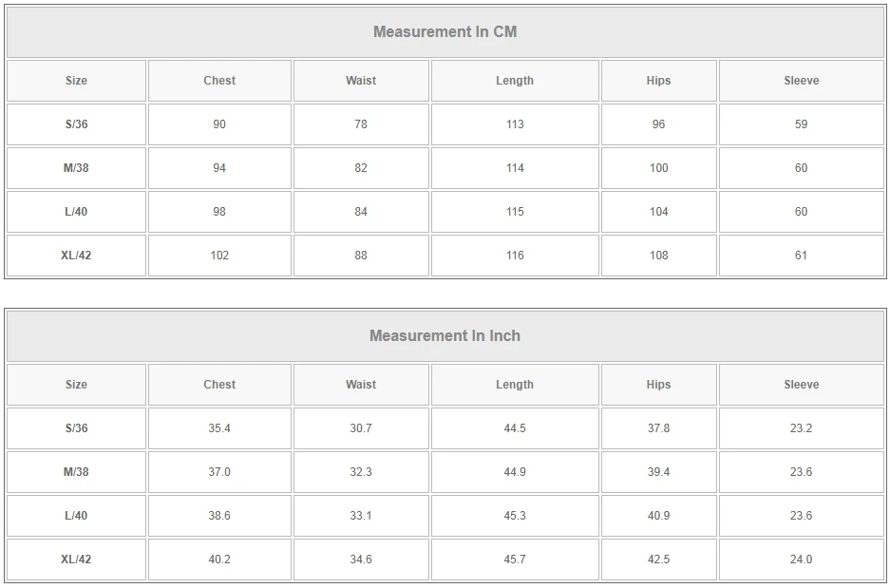Select the M/38 size cell in Inch table
890x588 pixels.
(x=76, y=472)
